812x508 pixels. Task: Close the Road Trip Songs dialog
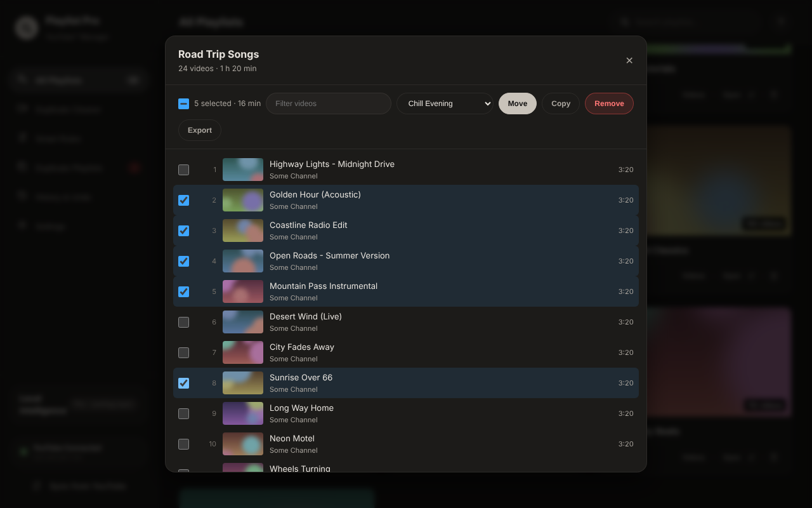(629, 60)
